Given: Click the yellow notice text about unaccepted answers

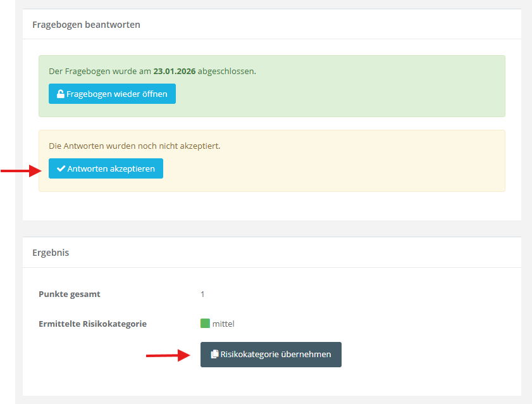Looking at the screenshot, I should (x=134, y=146).
